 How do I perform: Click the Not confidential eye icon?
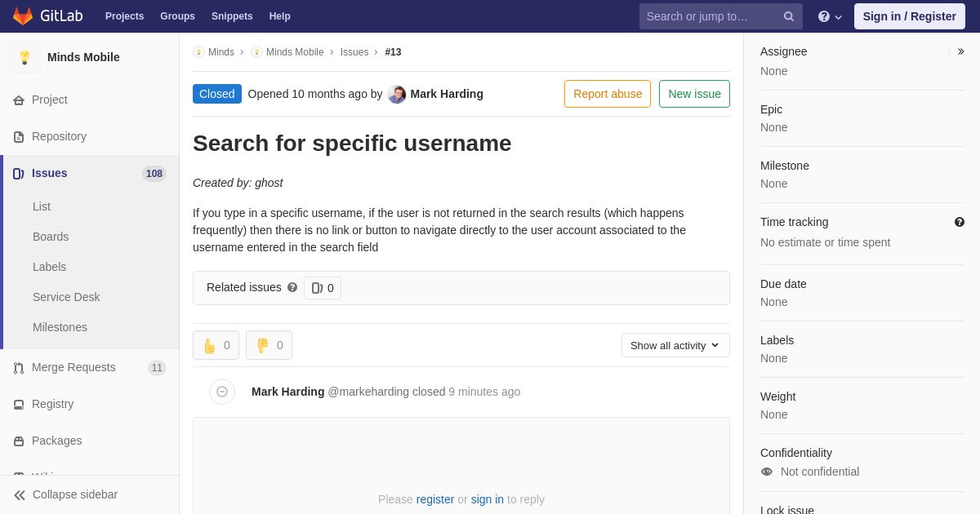766,472
